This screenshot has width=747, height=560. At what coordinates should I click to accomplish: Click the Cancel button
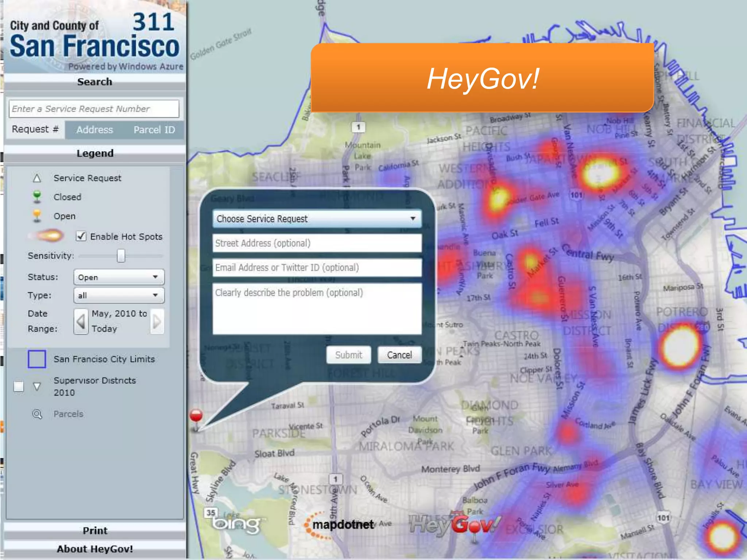coord(399,355)
